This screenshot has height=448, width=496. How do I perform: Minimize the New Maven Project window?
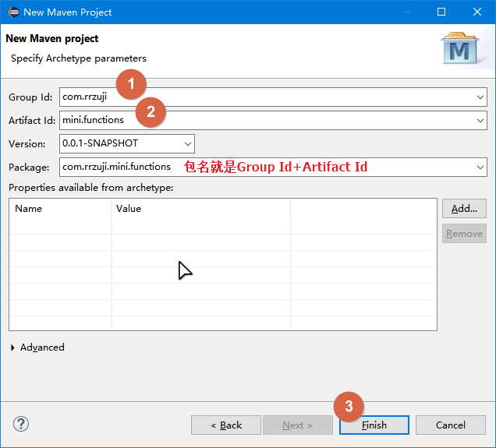(406, 12)
